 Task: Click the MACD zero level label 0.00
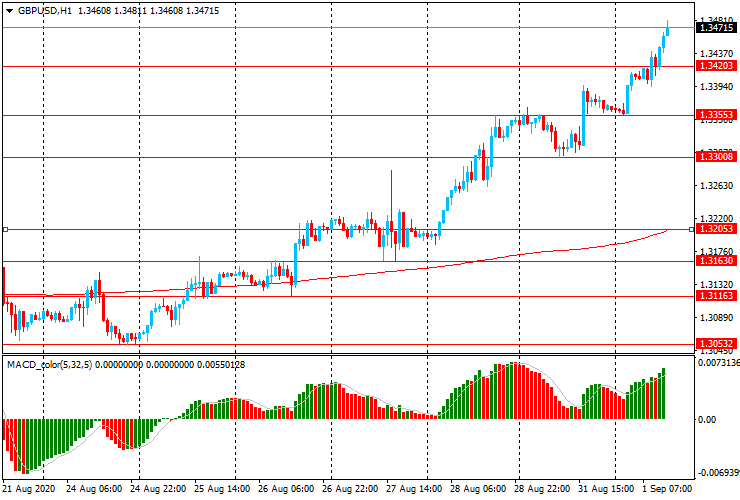click(x=706, y=419)
